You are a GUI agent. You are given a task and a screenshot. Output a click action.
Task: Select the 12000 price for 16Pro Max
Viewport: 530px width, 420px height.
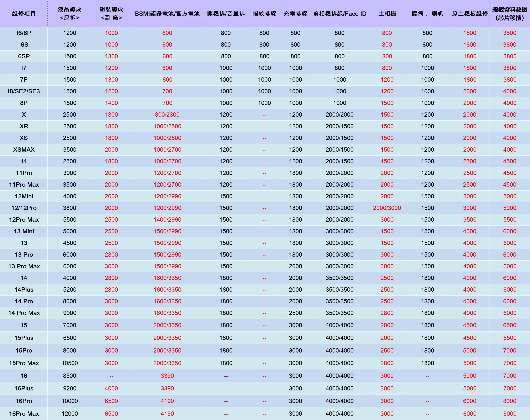tap(70, 414)
